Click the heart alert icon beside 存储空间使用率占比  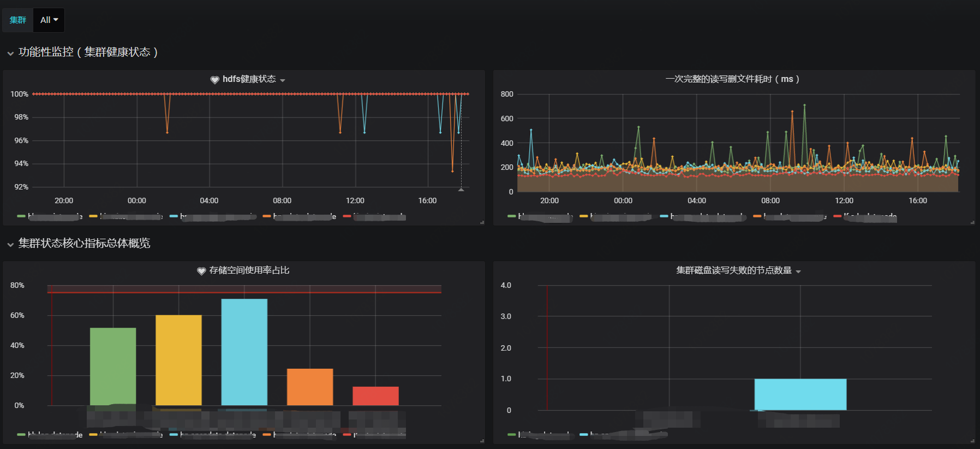coord(201,271)
